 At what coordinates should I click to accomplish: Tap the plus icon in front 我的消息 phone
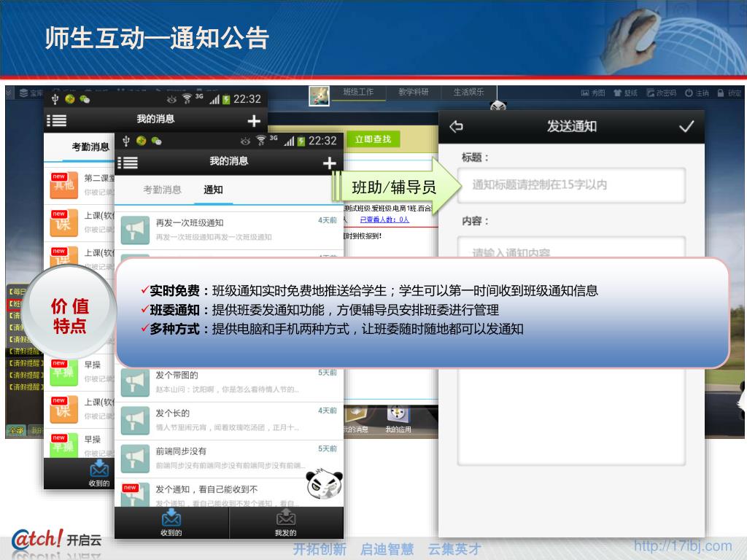[329, 163]
